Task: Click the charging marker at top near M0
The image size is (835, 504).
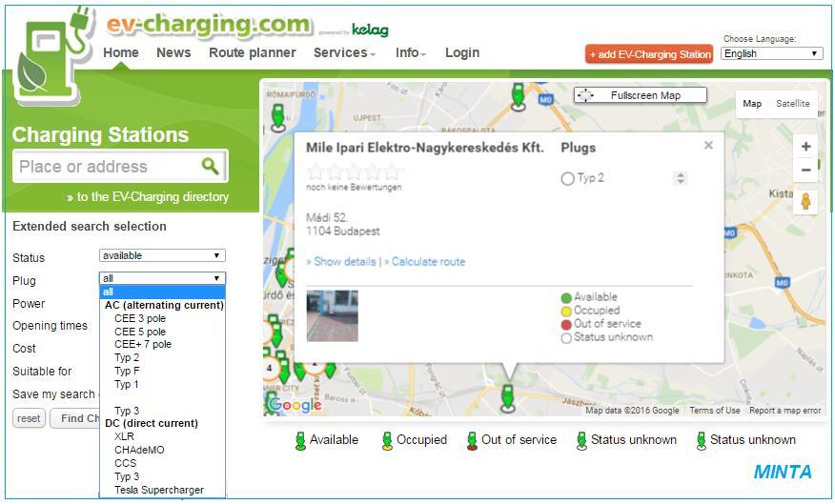Action: (519, 97)
